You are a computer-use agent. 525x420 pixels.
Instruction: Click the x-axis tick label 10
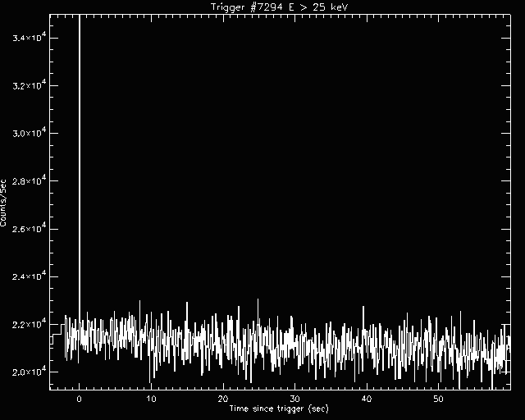(x=151, y=399)
